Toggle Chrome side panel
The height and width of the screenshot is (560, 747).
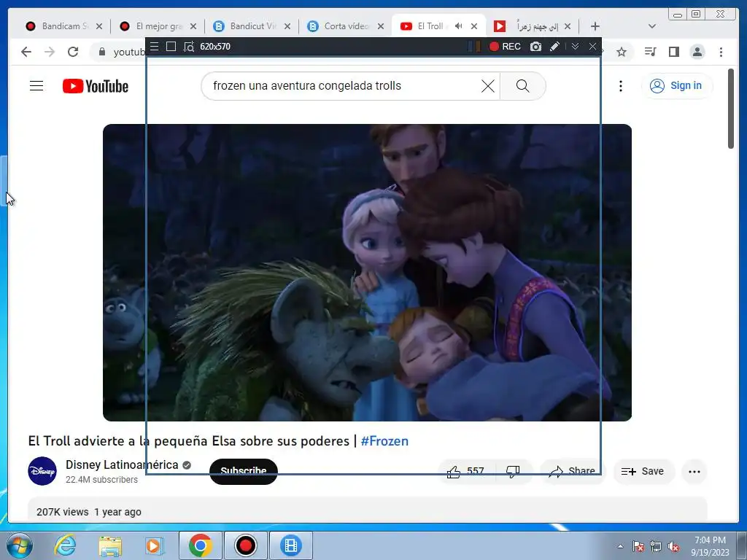(x=673, y=52)
